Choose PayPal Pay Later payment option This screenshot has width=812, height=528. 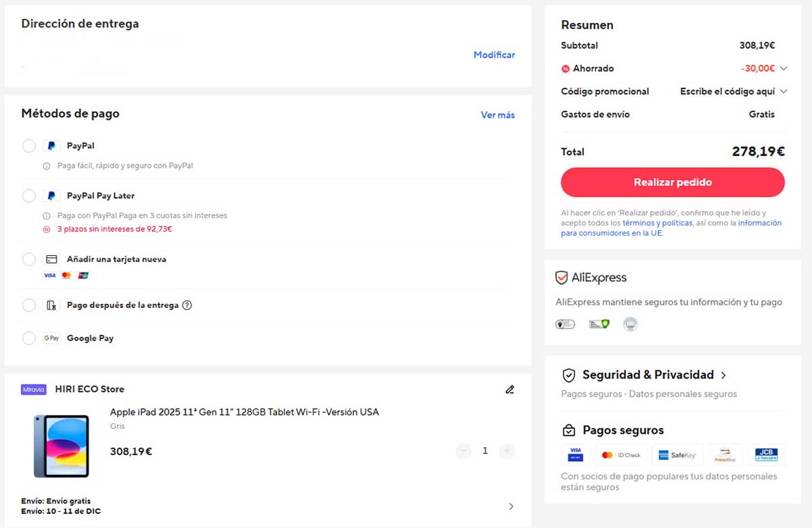point(28,196)
